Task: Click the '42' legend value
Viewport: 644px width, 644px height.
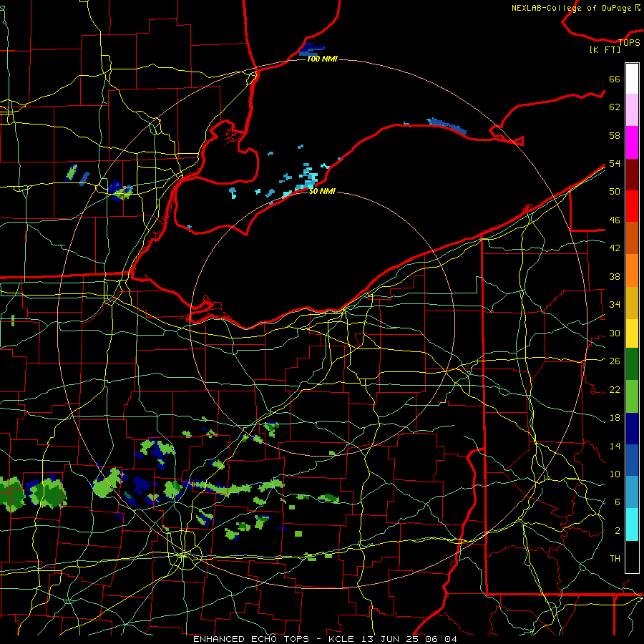Action: [x=615, y=248]
